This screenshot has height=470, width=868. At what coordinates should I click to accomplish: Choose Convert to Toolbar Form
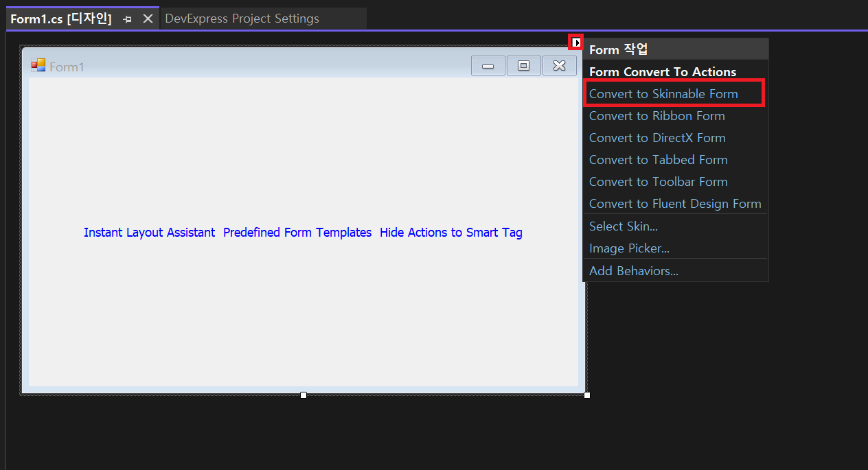658,182
